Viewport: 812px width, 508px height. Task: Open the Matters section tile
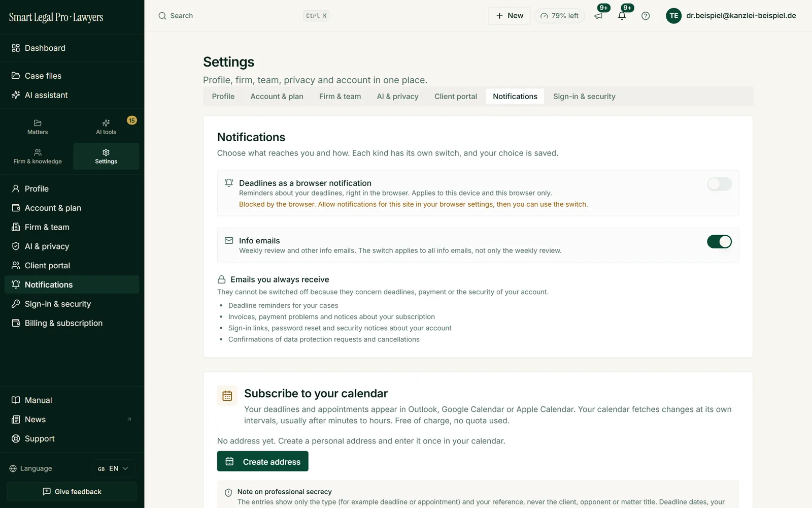click(x=38, y=127)
